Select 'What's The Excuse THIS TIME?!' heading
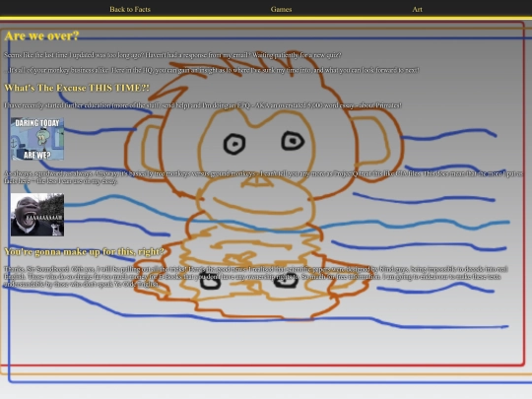Screen dimensions: 532x399 tap(77, 88)
